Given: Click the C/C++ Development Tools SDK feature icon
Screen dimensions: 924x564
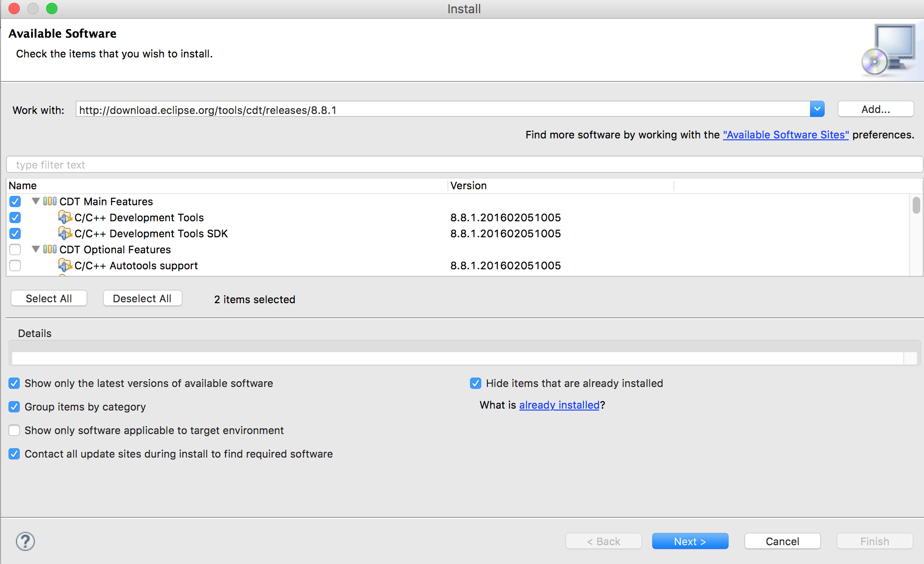Looking at the screenshot, I should coord(65,234).
